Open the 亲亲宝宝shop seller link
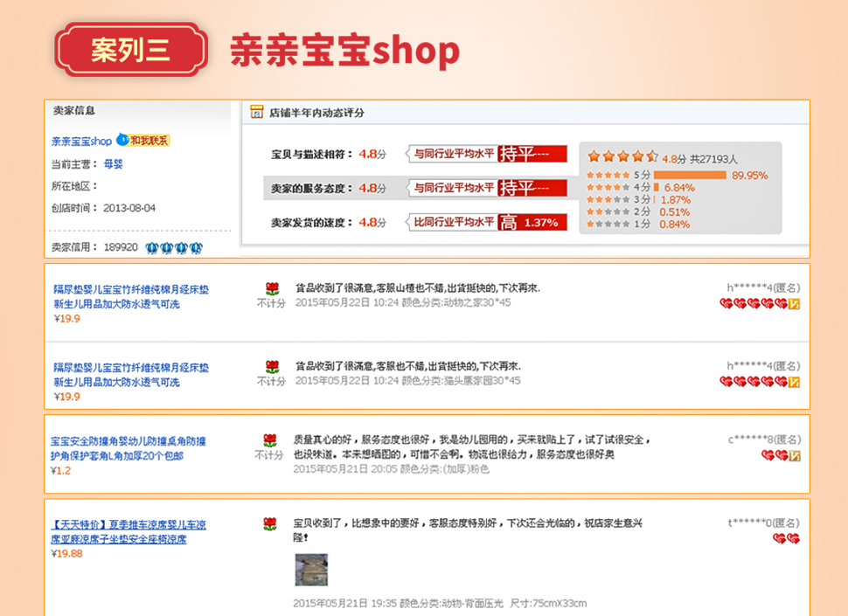The width and height of the screenshot is (848, 616). (x=81, y=141)
